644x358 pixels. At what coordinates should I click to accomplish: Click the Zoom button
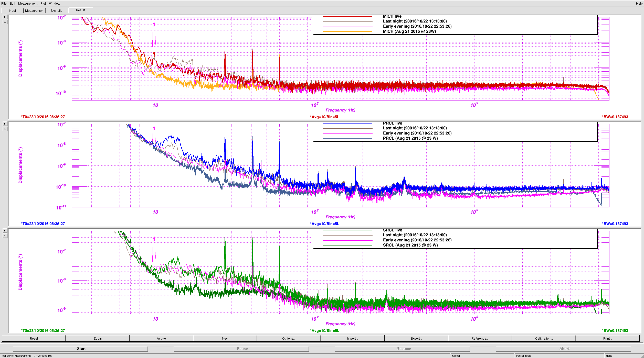[98, 338]
